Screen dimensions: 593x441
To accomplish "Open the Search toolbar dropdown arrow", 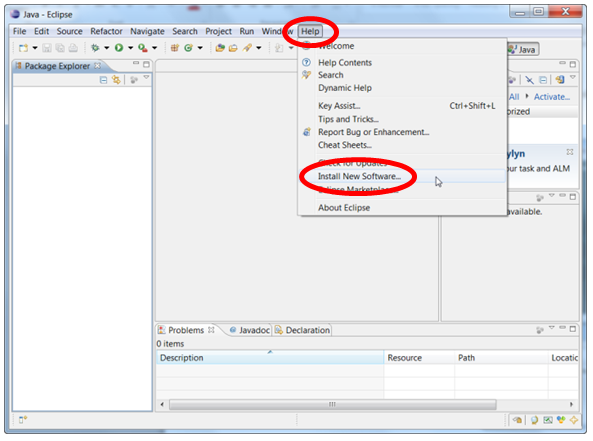I will [259, 48].
